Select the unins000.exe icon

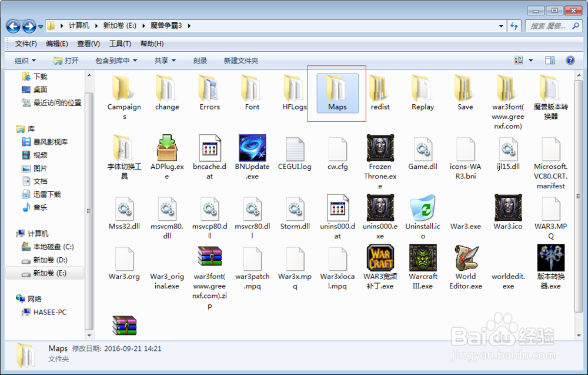380,207
